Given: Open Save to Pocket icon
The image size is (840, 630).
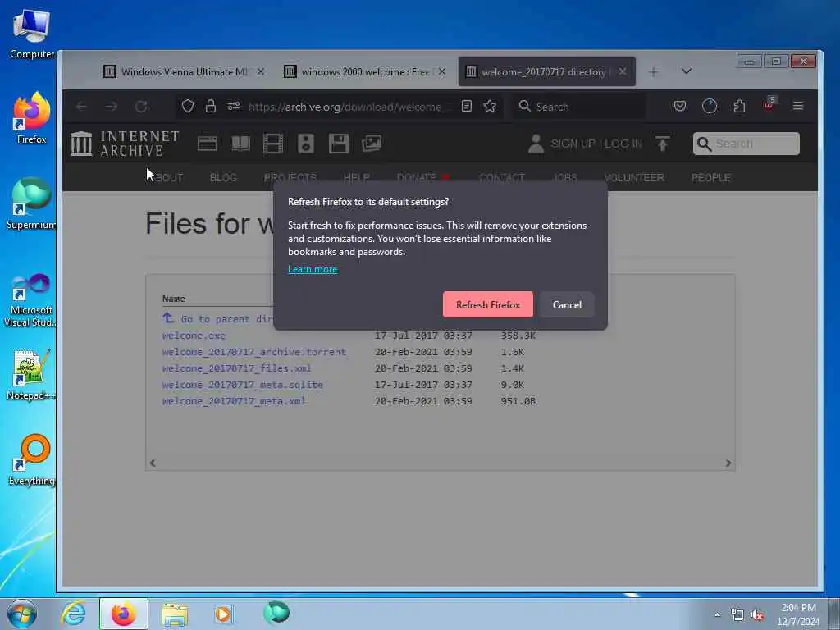Looking at the screenshot, I should 680,106.
